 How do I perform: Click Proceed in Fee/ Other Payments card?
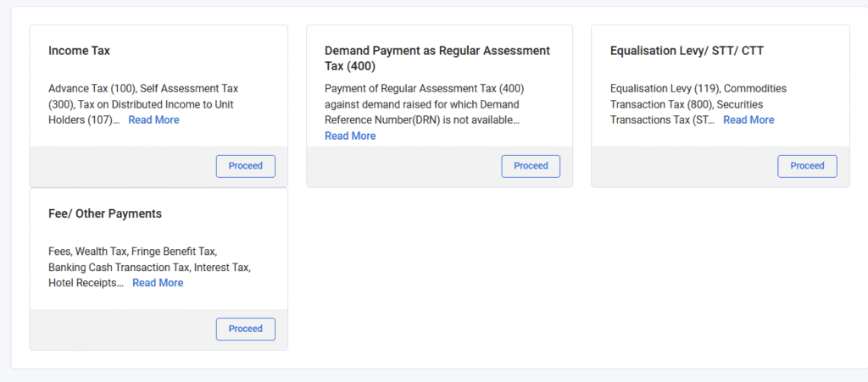click(x=245, y=329)
